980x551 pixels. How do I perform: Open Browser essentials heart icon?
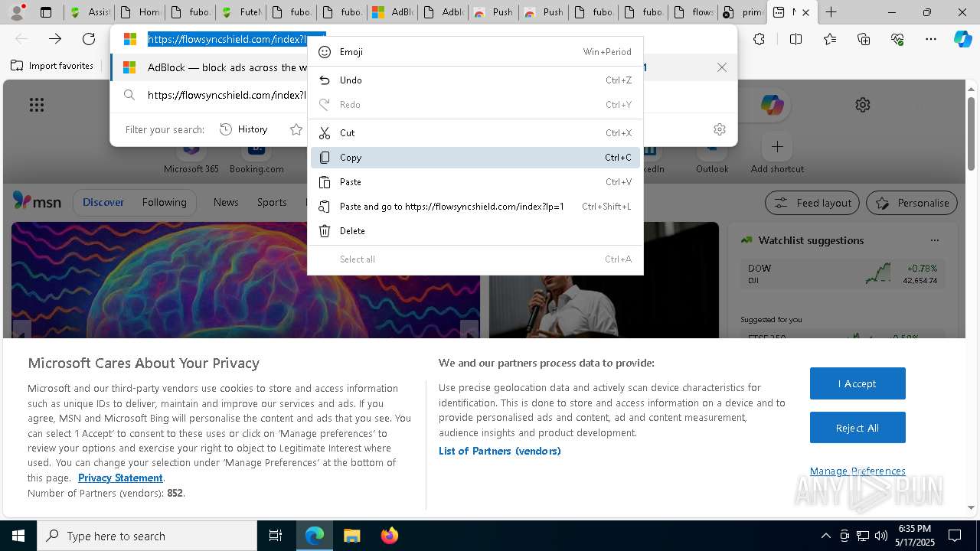point(897,39)
